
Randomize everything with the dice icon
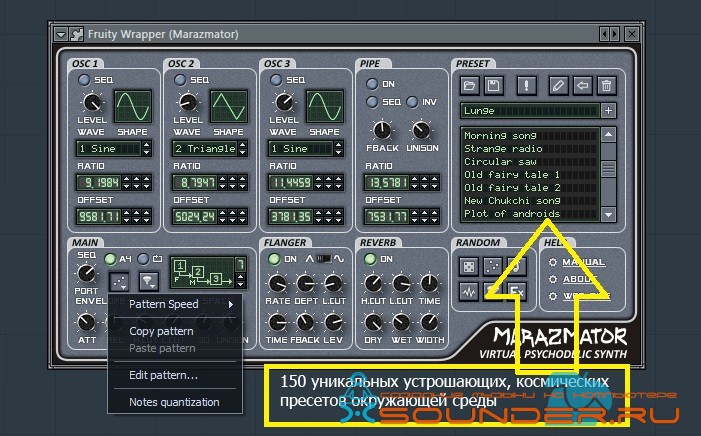pyautogui.click(x=468, y=267)
